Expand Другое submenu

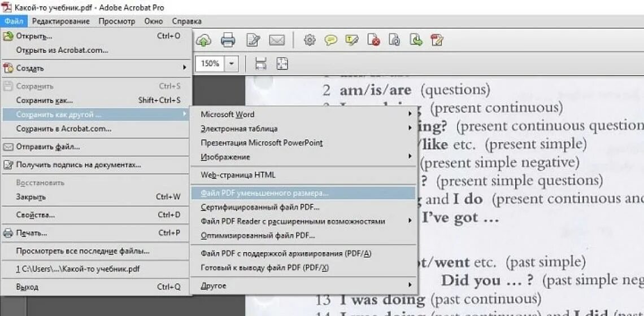click(x=303, y=286)
